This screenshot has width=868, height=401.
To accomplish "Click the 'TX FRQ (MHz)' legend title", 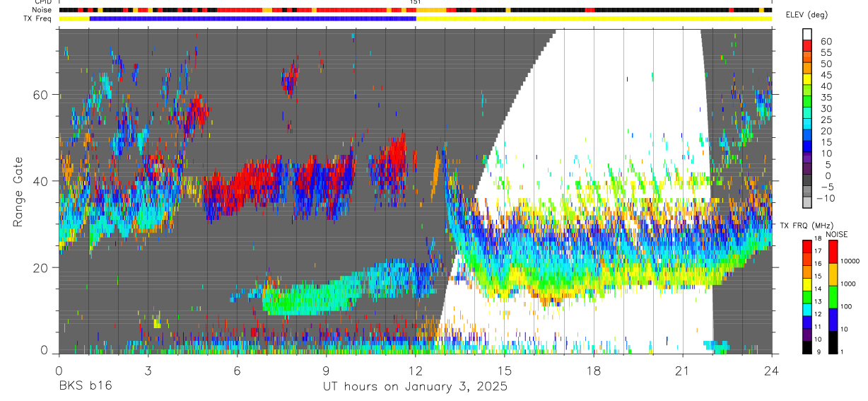I will tap(806, 226).
